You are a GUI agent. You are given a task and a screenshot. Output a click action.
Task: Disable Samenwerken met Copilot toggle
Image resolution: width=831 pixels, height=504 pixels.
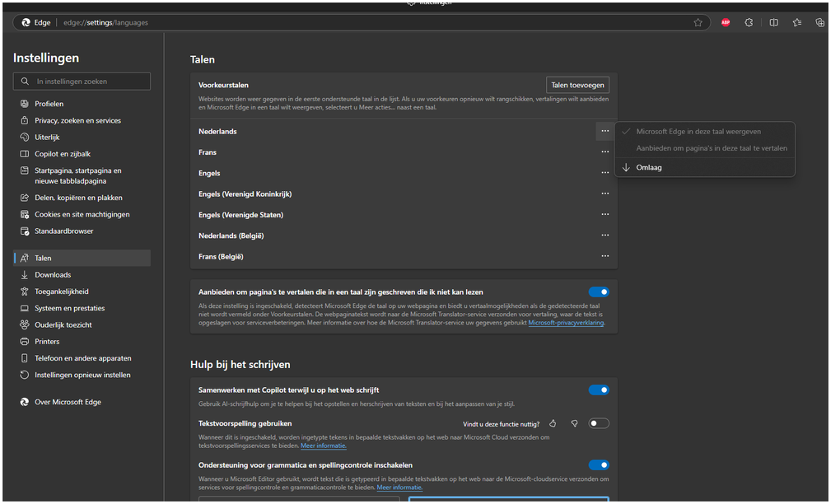tap(599, 390)
